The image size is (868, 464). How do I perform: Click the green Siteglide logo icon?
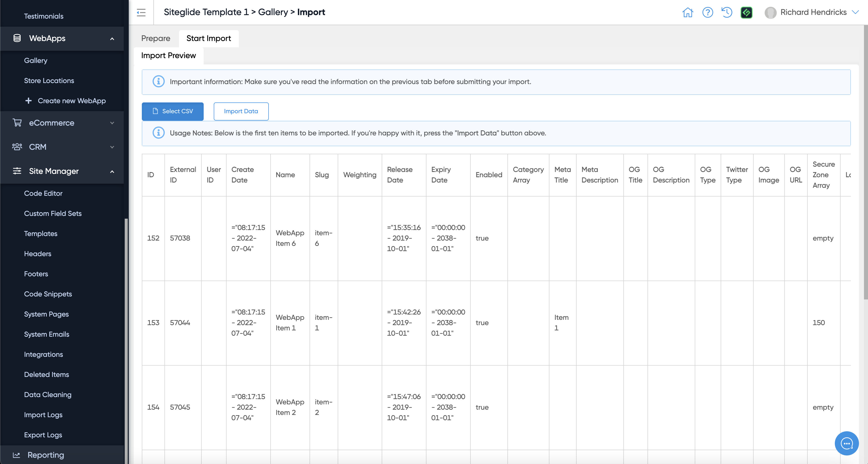point(746,13)
